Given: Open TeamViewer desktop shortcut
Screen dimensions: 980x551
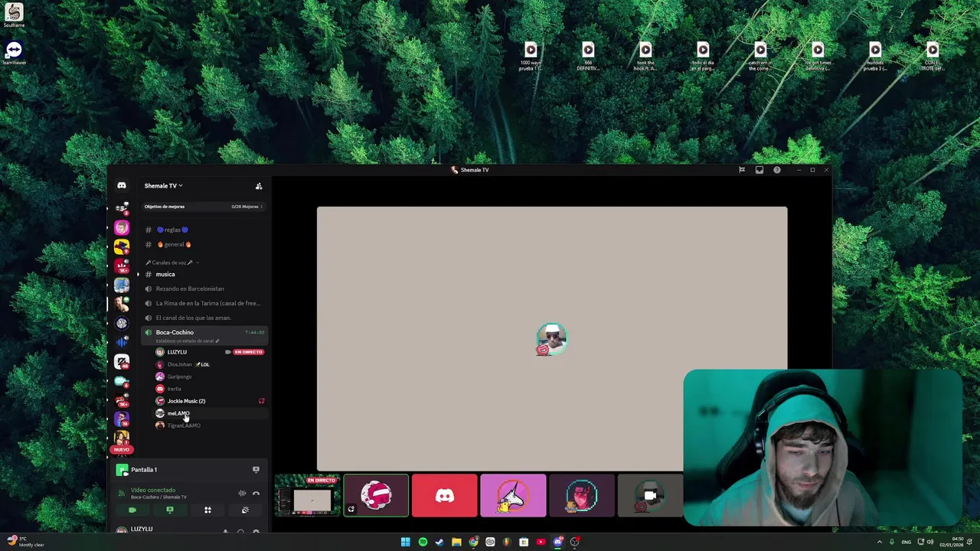Looking at the screenshot, I should pyautogui.click(x=14, y=53).
